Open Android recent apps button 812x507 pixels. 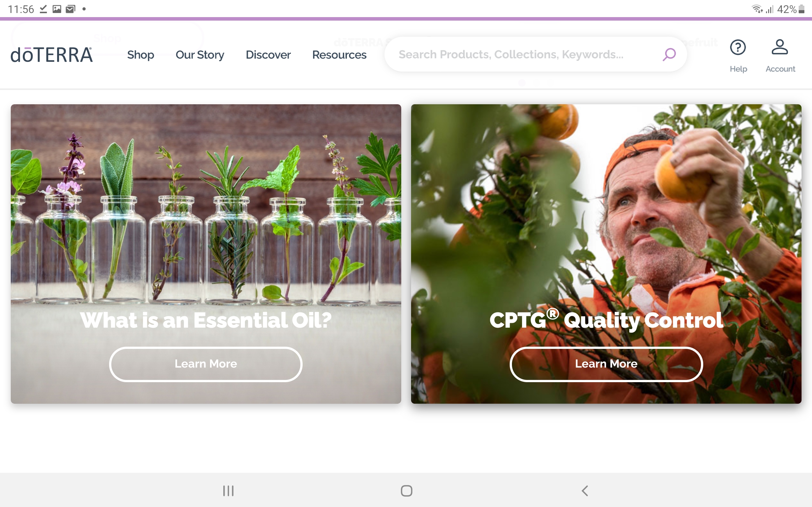(228, 491)
